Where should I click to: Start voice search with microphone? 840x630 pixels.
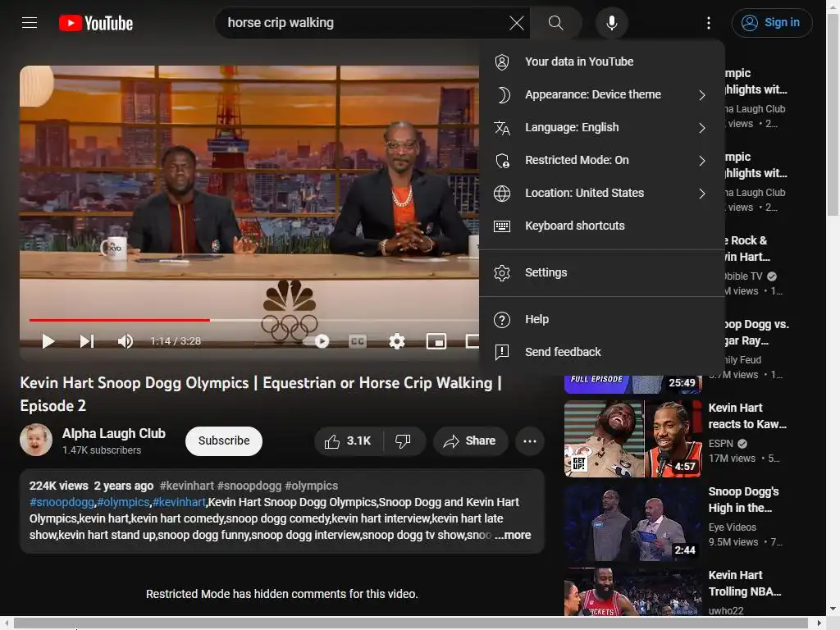[x=611, y=23]
